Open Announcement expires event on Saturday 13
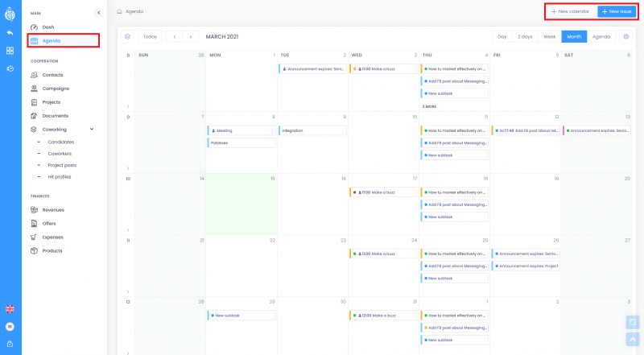 click(597, 130)
